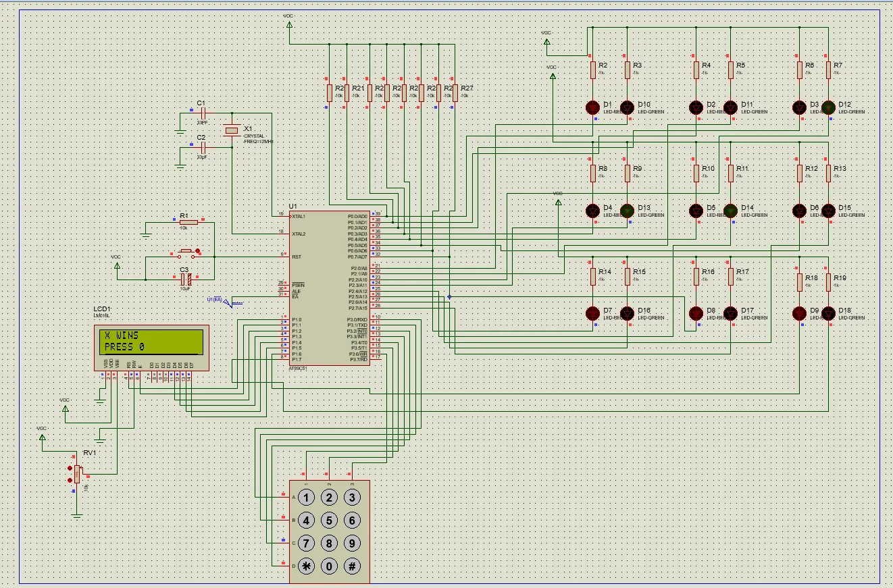Click keypad key 1
Image resolution: width=893 pixels, height=588 pixels.
click(307, 498)
